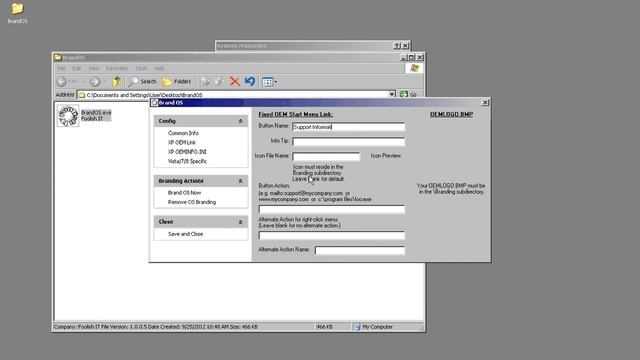The height and width of the screenshot is (360, 640).
Task: Click the Button Action text field
Action: tap(331, 209)
